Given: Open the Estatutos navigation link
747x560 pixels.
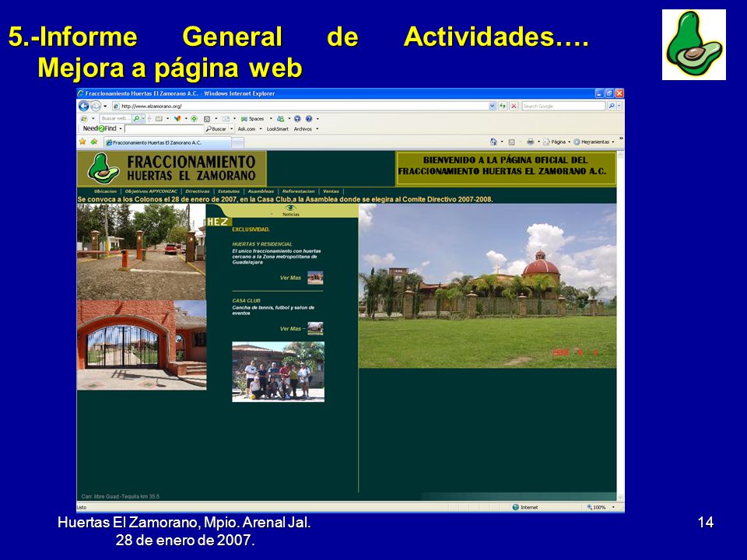Looking at the screenshot, I should click(229, 191).
